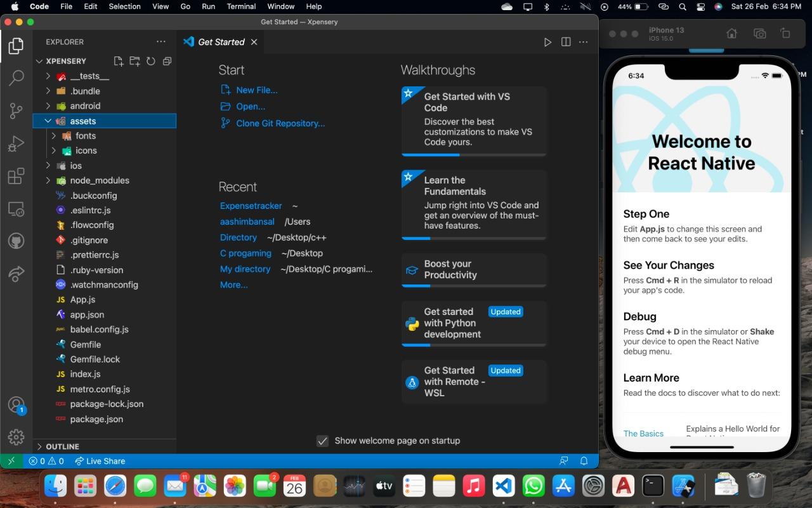The height and width of the screenshot is (508, 812).
Task: Open the Extensions view
Action: click(x=16, y=176)
